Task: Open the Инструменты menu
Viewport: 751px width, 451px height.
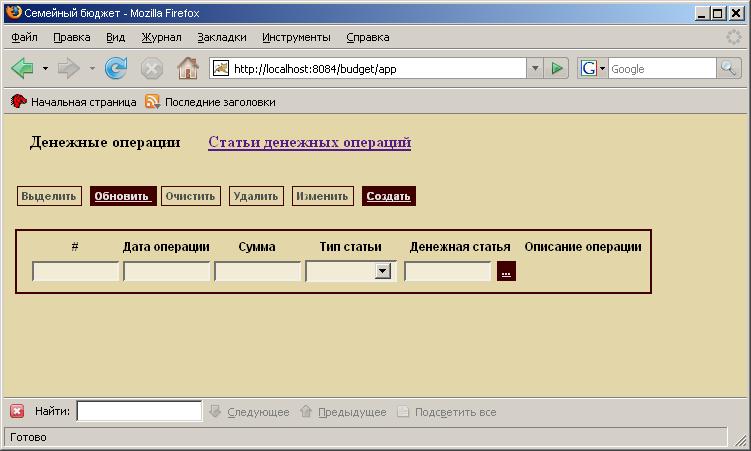Action: 296,37
